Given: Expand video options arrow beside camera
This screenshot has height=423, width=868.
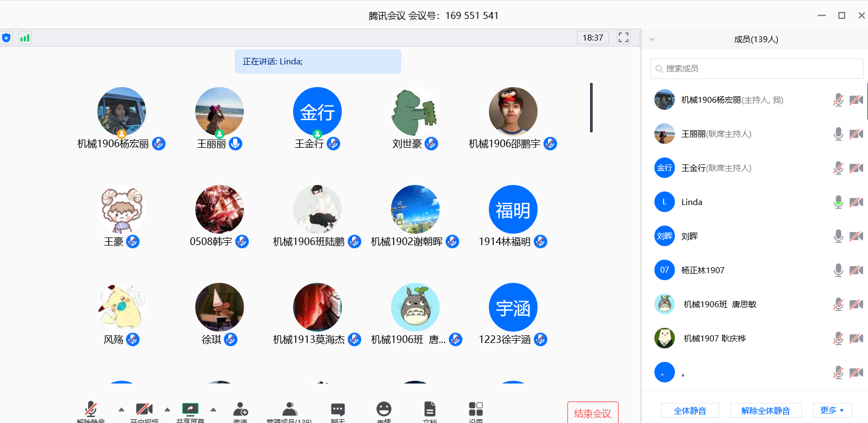Looking at the screenshot, I should coord(167,409).
